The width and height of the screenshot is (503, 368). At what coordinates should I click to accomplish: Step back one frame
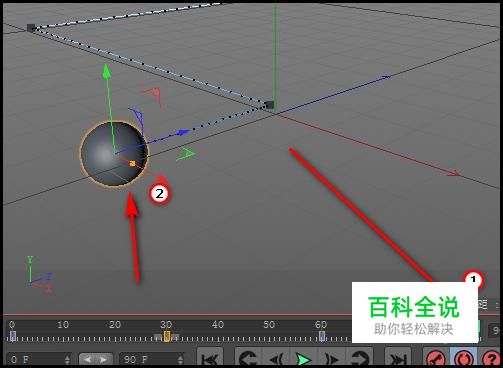tap(276, 359)
